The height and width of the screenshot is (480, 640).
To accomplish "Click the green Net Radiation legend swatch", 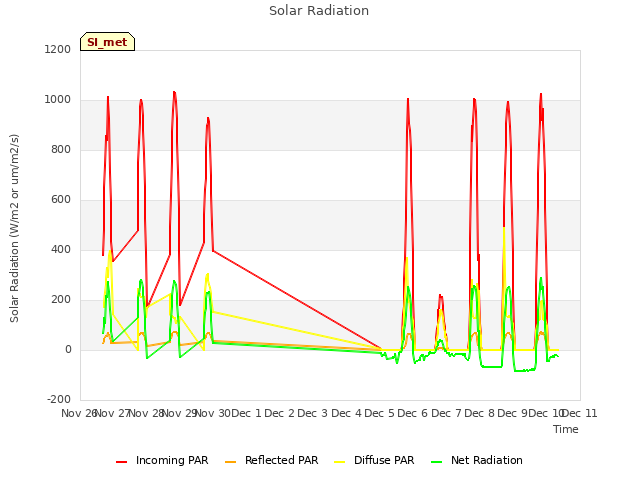I will coord(437,462).
